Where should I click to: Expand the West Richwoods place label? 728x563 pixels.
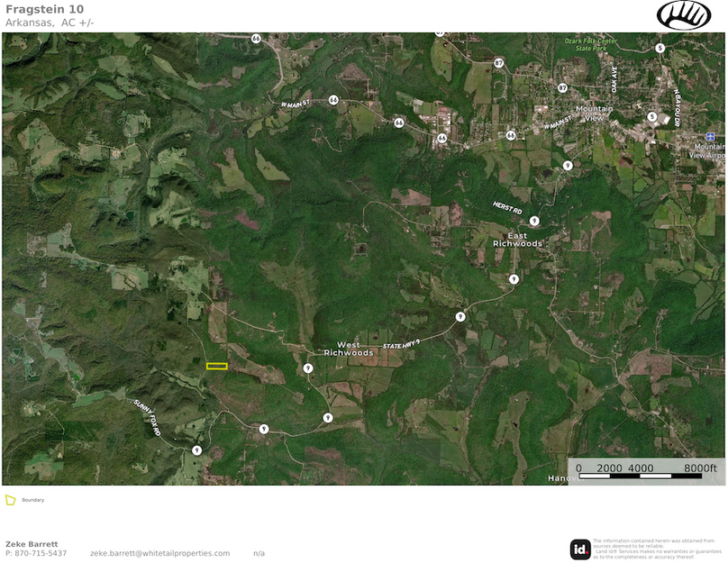coord(350,348)
